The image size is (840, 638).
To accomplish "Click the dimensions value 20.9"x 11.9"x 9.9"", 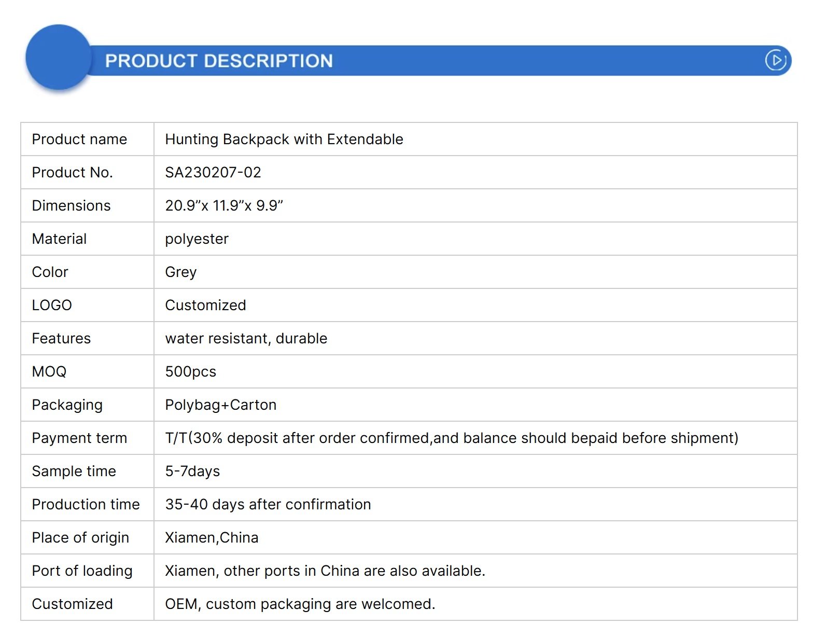I will 224,205.
